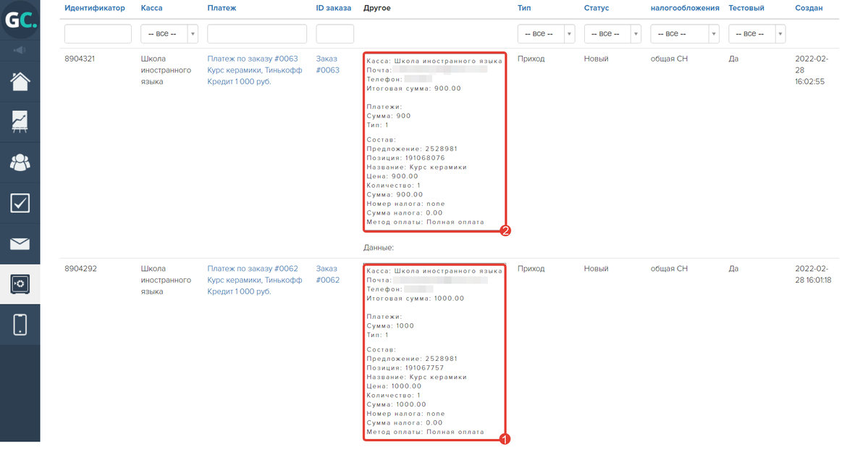Open the tasks checkmark icon in sidebar
Screen dimensions: 868x450
point(20,203)
